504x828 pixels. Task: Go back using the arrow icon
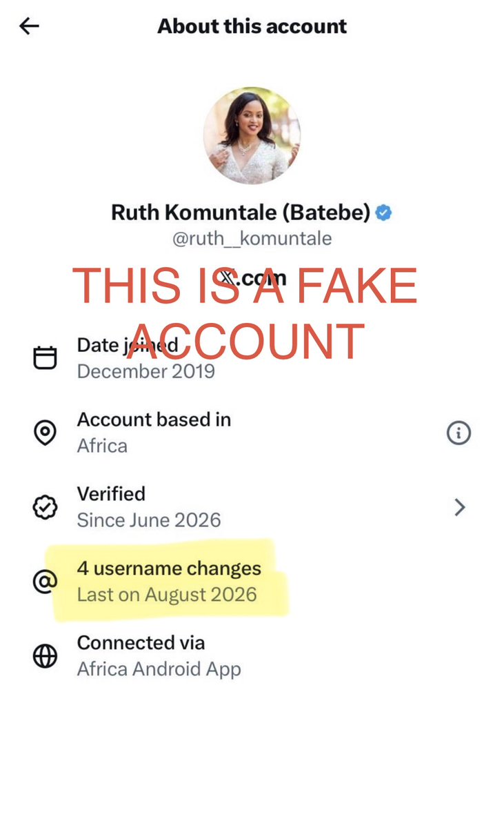29,26
